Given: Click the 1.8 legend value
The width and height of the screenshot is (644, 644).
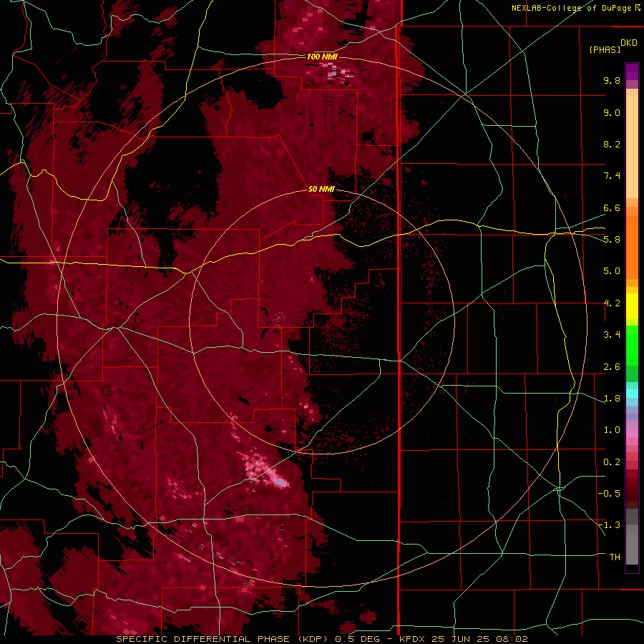Looking at the screenshot, I should coord(612,398).
